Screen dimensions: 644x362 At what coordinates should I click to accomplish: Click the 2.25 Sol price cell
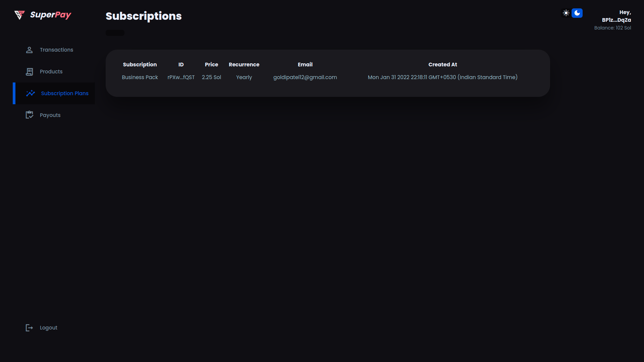click(212, 77)
